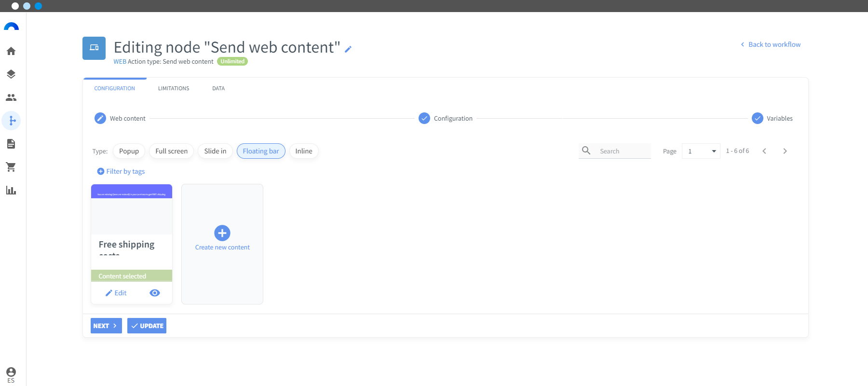Select the Free shipping content thumbnail
868x386 pixels.
[132, 209]
